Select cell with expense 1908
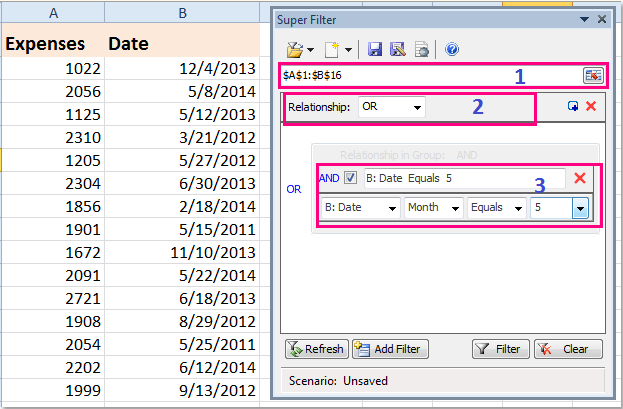This screenshot has height=409, width=623. 53,322
